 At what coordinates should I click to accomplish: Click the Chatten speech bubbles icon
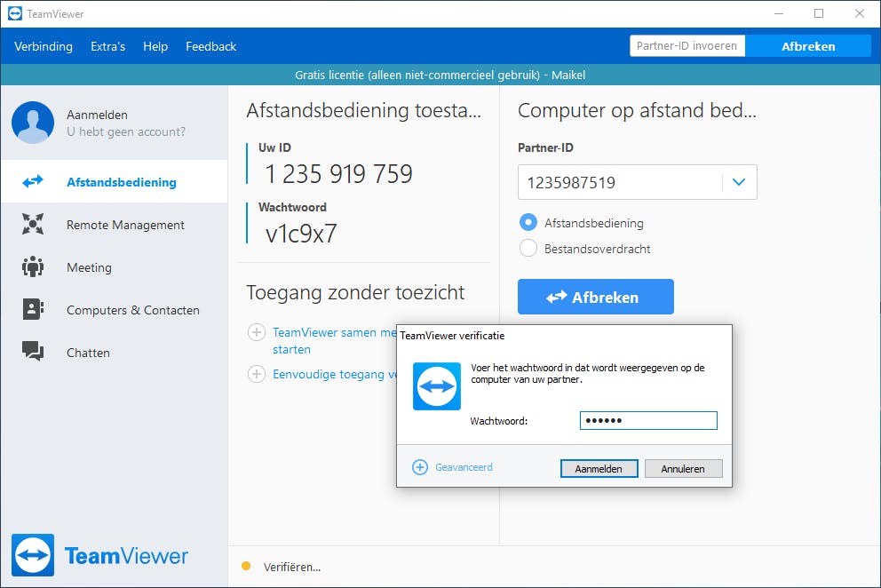click(x=33, y=352)
